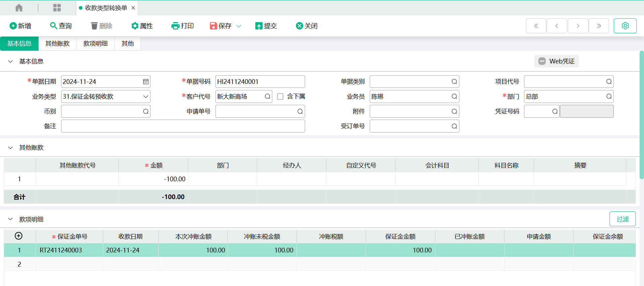Screen dimensions: 644x286
Task: Open the home page icon
Action: 19,8
